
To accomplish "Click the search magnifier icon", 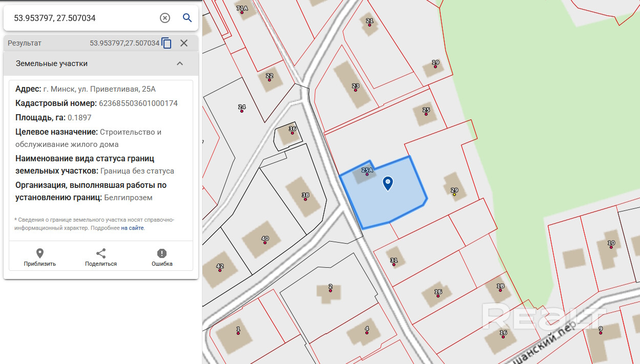I will click(187, 18).
